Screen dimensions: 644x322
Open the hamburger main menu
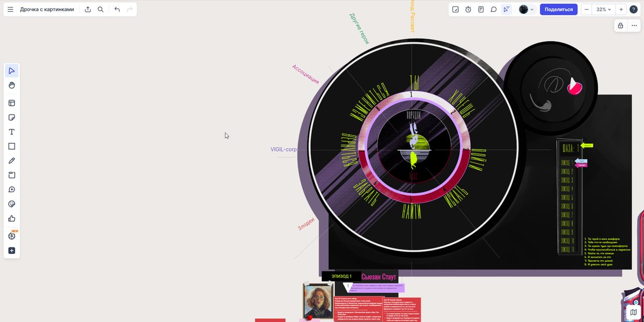(10, 10)
